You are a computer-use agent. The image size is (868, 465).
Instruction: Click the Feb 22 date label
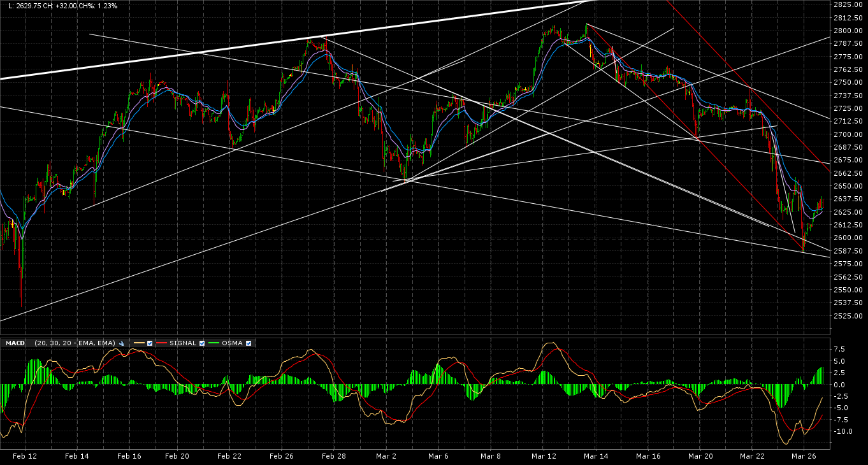[229, 456]
